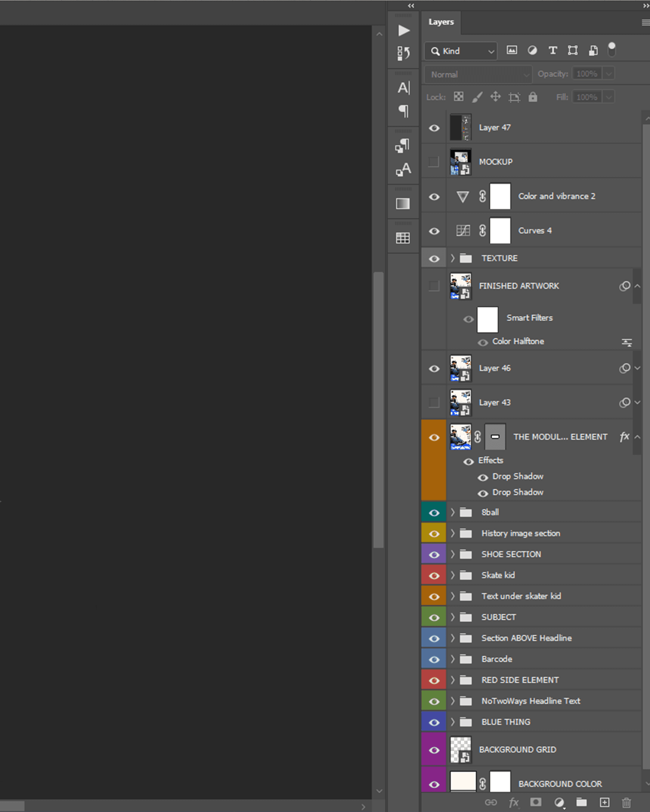Hide the Layer 47 visibility eye
The width and height of the screenshot is (650, 812).
coord(434,128)
